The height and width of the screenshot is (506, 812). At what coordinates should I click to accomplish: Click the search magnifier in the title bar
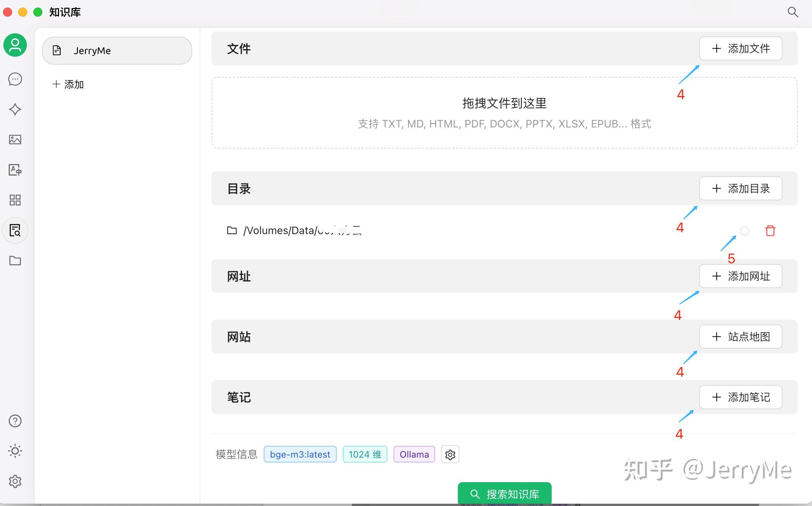(x=793, y=12)
